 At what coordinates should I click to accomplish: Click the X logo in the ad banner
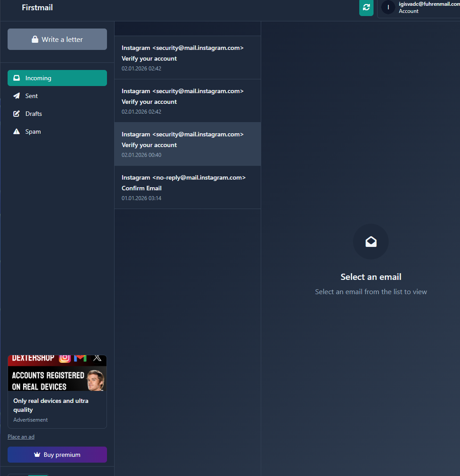(x=98, y=358)
